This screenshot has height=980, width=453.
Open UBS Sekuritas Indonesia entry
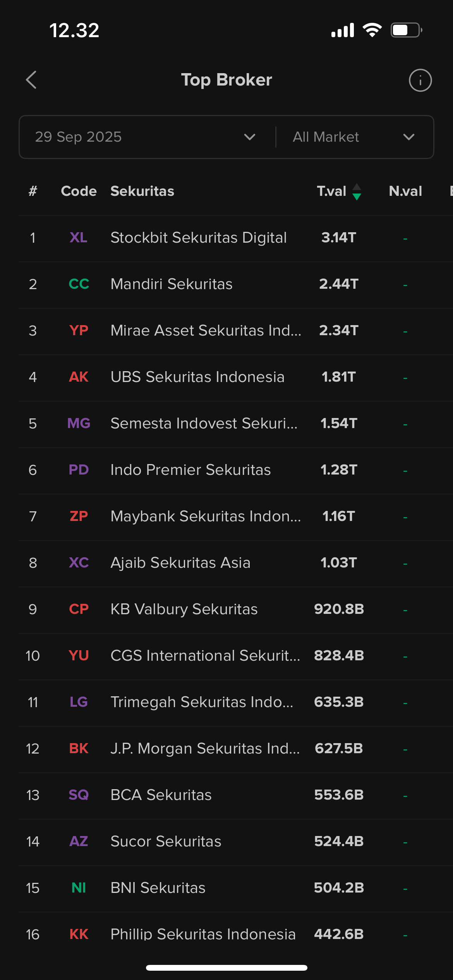[x=197, y=377]
